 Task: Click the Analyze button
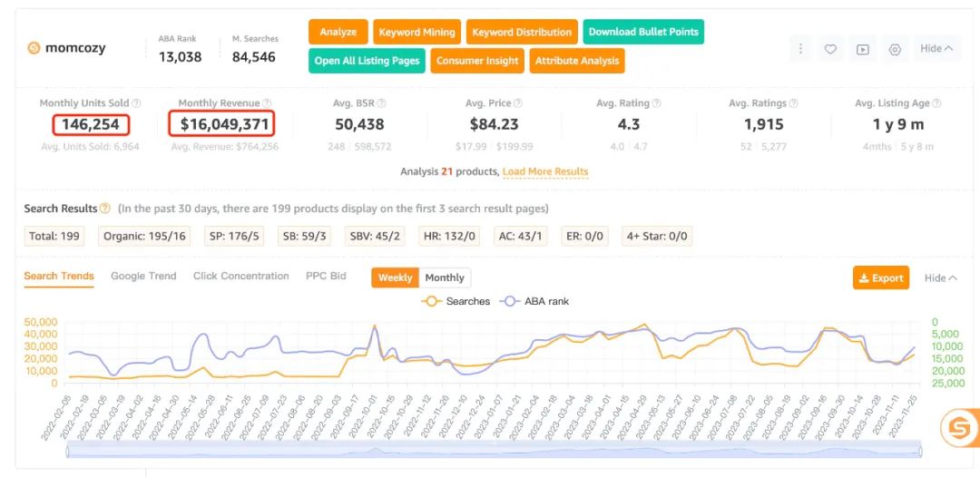click(338, 32)
